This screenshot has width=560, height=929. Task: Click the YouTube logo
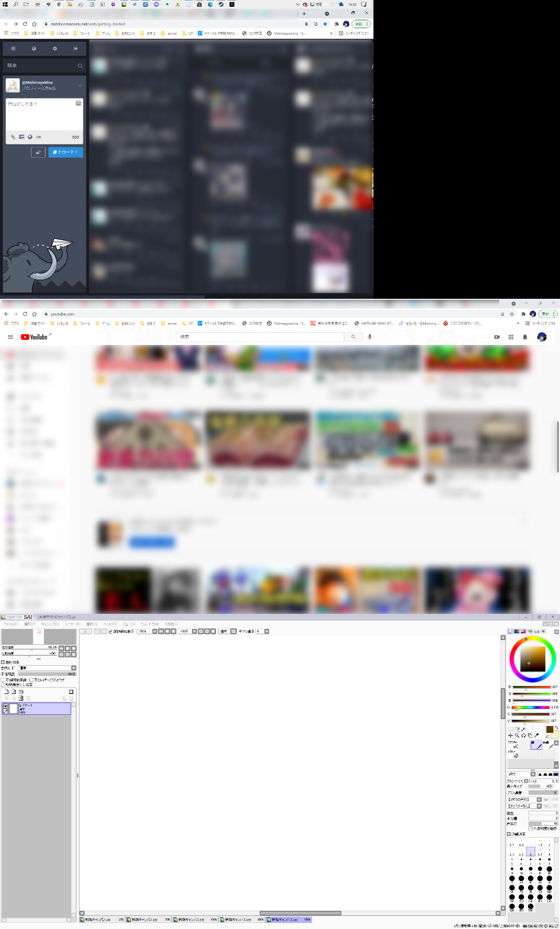(x=34, y=337)
